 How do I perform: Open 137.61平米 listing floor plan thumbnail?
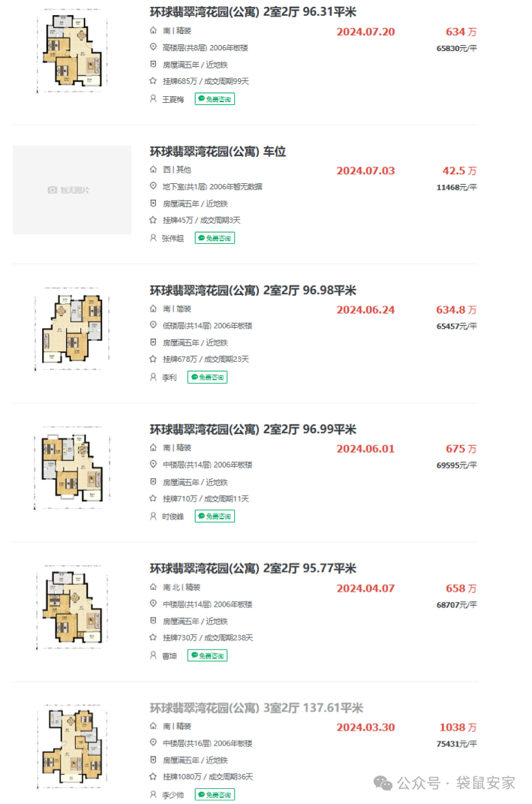click(x=72, y=746)
